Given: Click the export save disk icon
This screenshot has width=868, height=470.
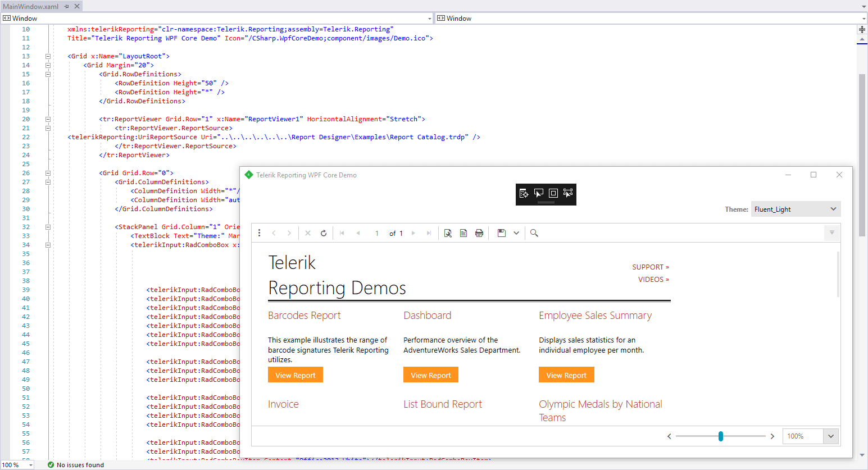Looking at the screenshot, I should pyautogui.click(x=502, y=233).
